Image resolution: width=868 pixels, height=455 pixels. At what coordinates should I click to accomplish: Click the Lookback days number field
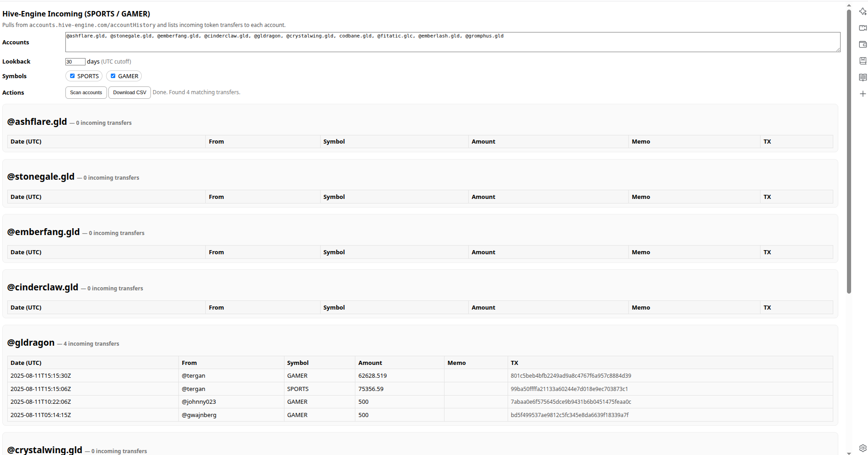click(75, 62)
